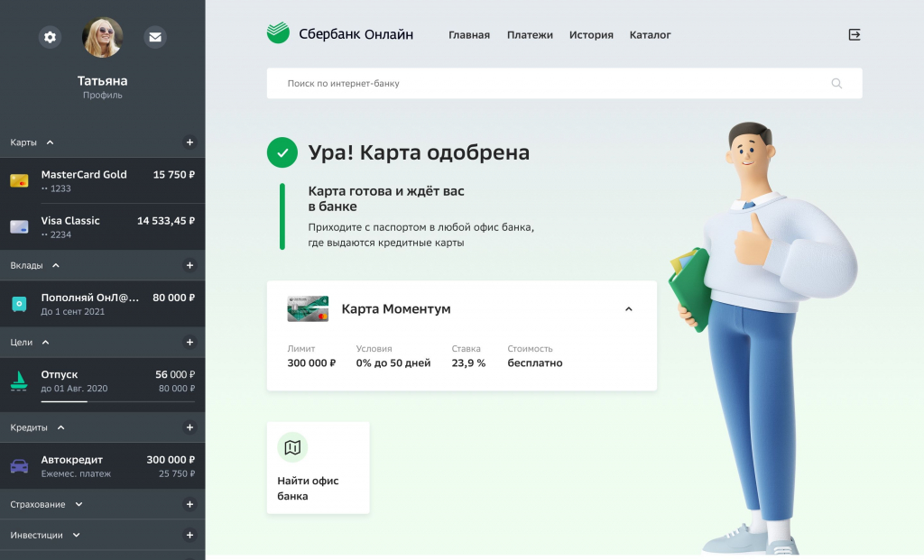Open the Профиль link under Татьяна
Image resolution: width=924 pixels, height=560 pixels.
103,95
